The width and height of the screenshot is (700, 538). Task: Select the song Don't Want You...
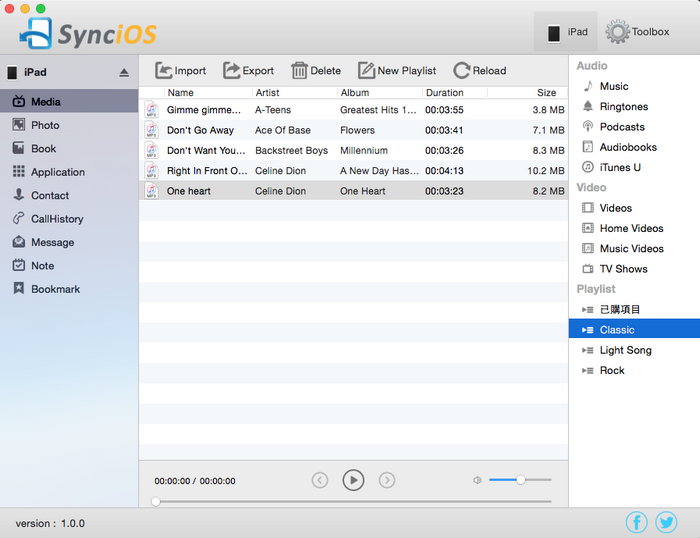point(353,150)
